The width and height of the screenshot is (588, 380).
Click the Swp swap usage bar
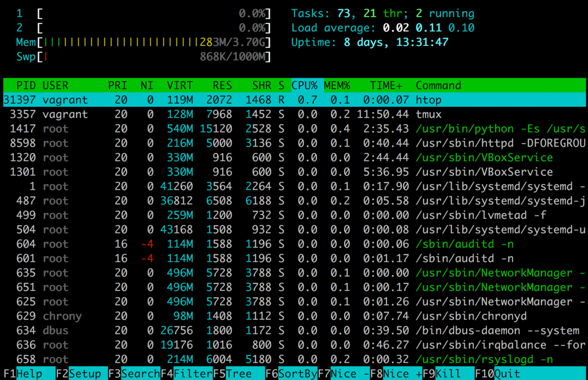[x=143, y=57]
